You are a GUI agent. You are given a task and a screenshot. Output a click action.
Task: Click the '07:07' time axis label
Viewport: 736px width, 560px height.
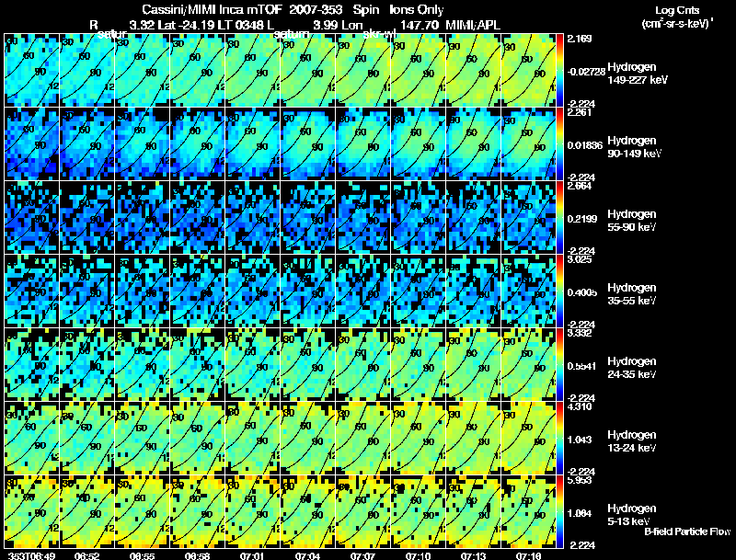coord(362,555)
